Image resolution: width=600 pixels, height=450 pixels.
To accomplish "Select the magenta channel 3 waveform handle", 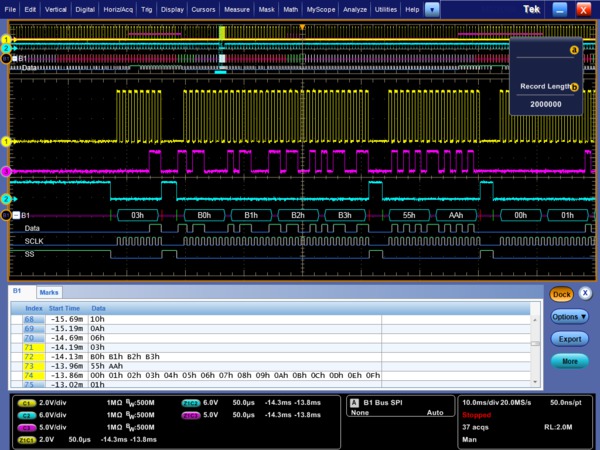I will tap(5, 171).
